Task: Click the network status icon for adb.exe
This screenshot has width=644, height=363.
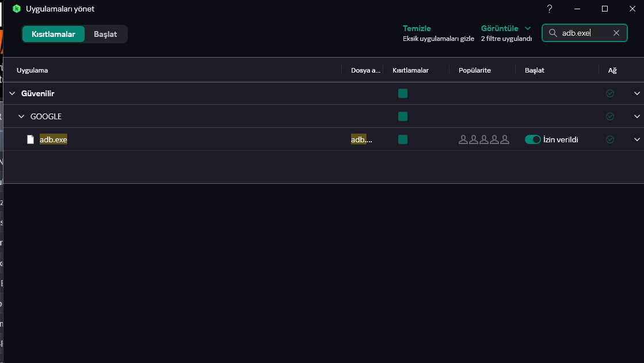Action: pyautogui.click(x=610, y=139)
